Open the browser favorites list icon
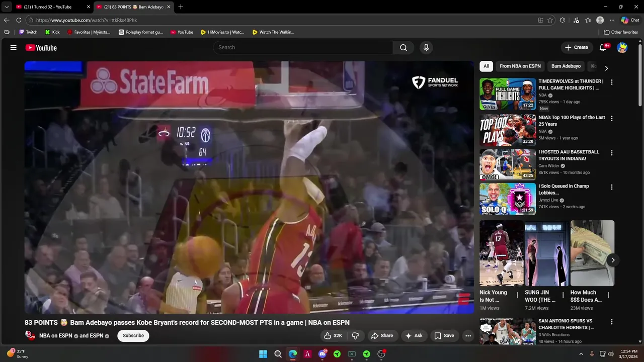644x362 pixels. tap(588, 20)
